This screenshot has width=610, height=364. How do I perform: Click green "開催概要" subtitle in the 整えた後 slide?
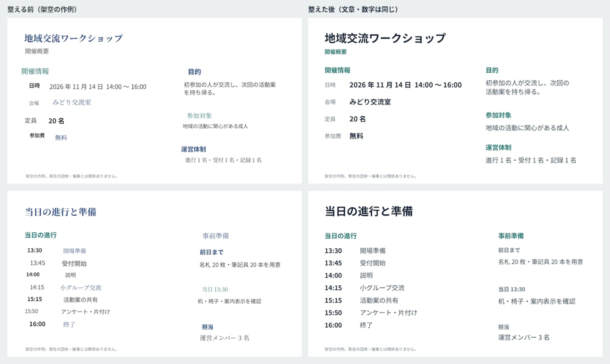pos(335,51)
